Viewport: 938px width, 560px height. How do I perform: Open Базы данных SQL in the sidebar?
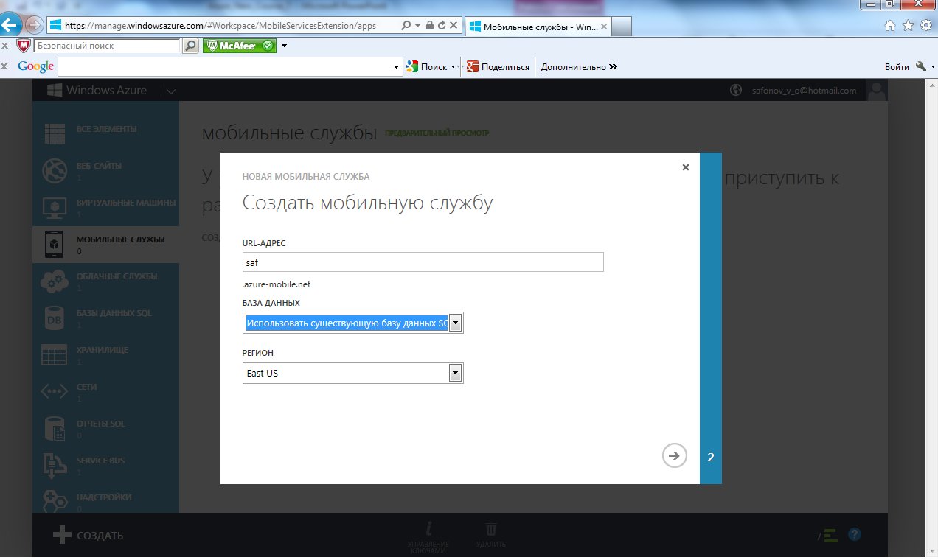coord(106,318)
